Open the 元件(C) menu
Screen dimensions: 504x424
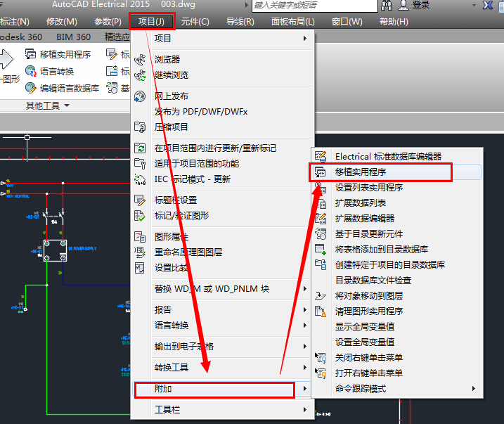coord(195,22)
